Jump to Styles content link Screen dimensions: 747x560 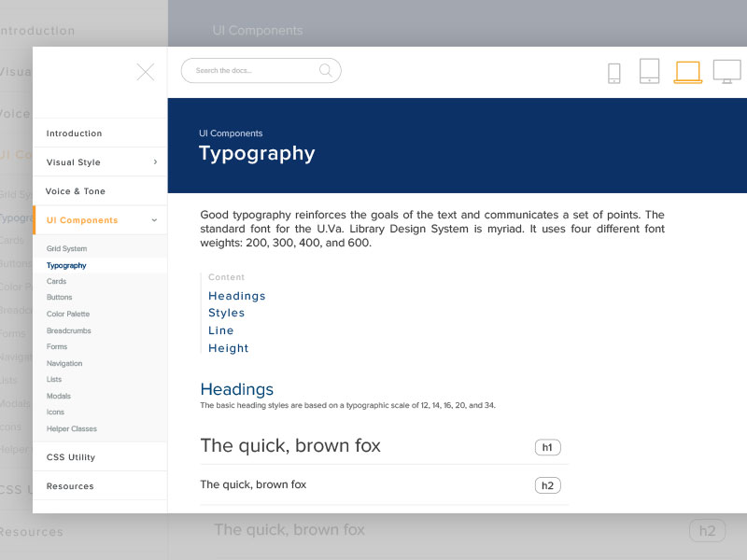(226, 313)
